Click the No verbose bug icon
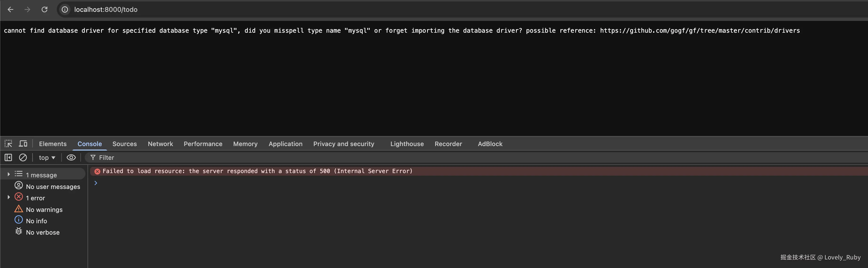Screen dimensions: 868x268 coord(19,231)
